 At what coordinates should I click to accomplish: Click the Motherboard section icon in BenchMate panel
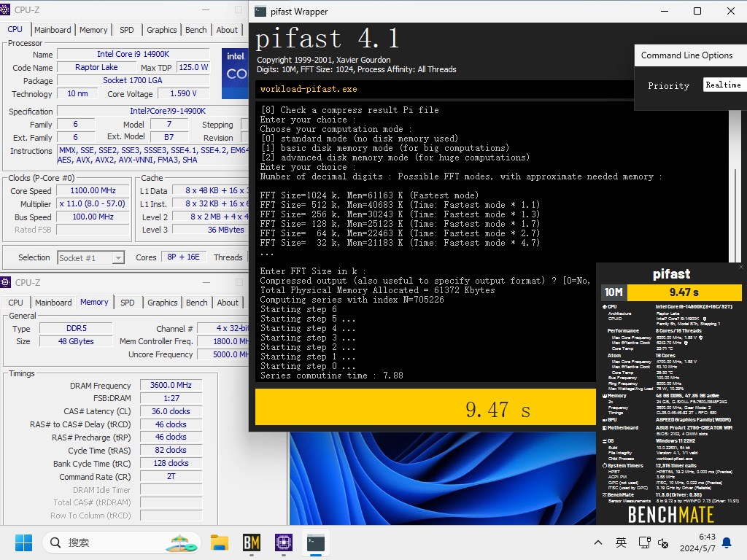coord(605,427)
